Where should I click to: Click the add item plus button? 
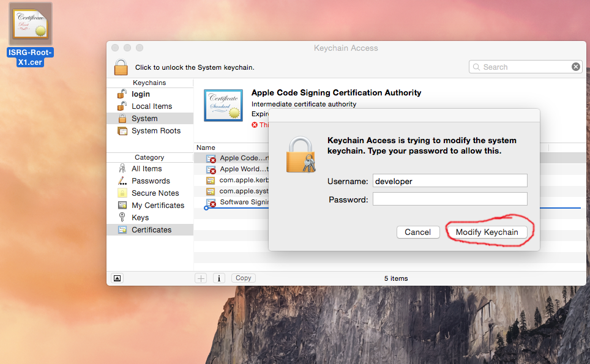point(201,278)
